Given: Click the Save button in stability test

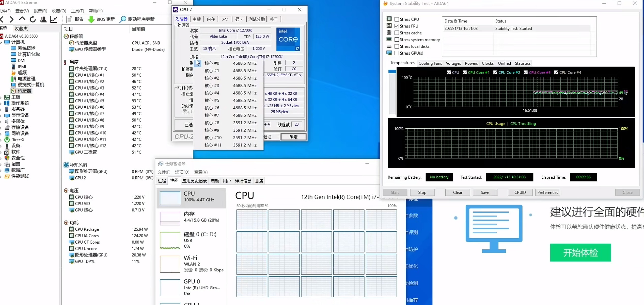Looking at the screenshot, I should (485, 192).
